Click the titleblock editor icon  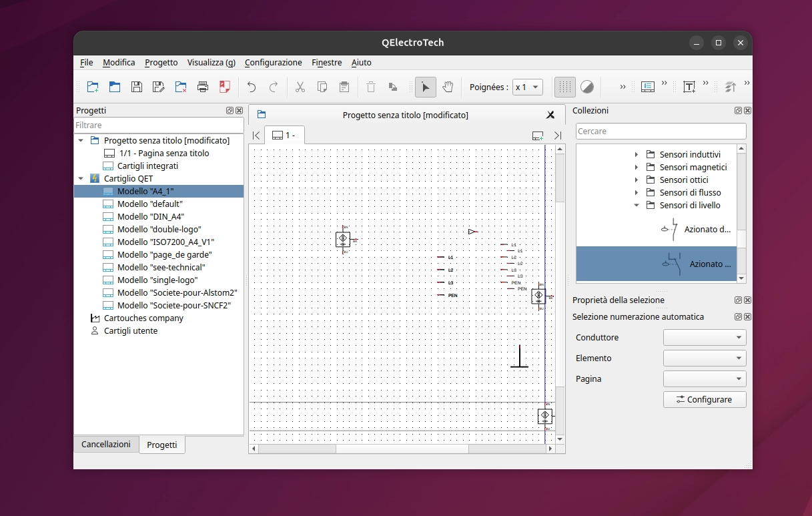tap(647, 87)
